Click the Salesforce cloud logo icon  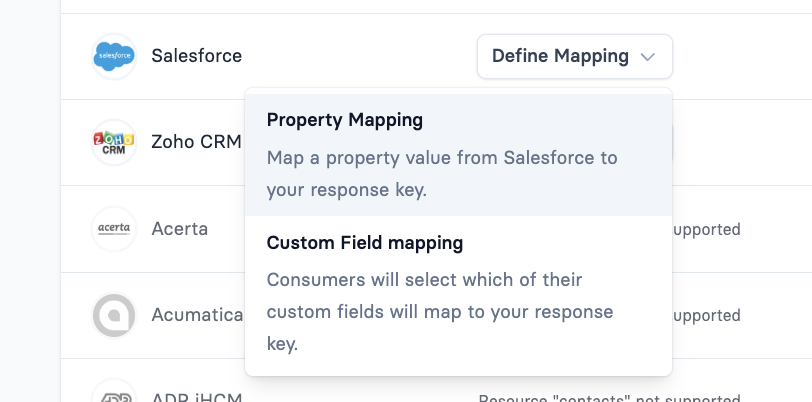[x=113, y=57]
